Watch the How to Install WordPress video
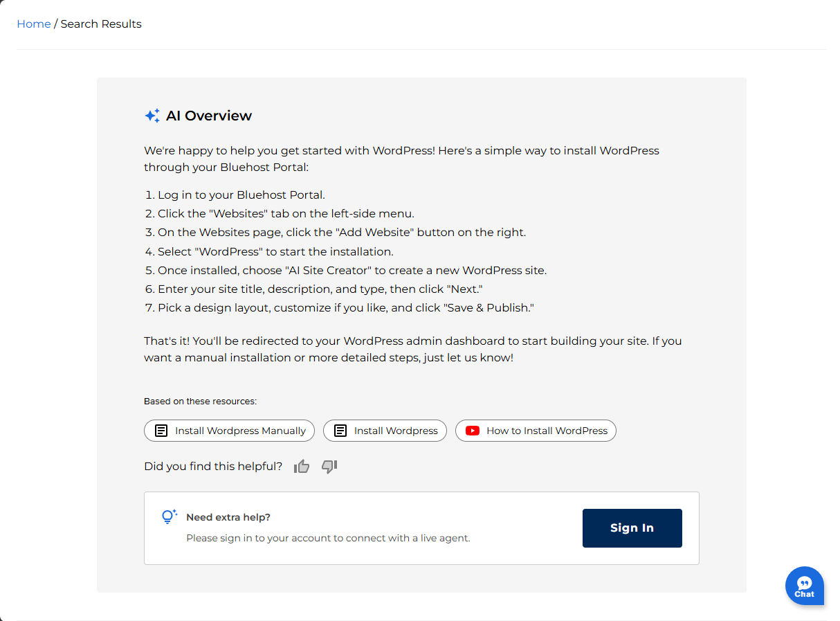This screenshot has width=840, height=621. point(536,430)
